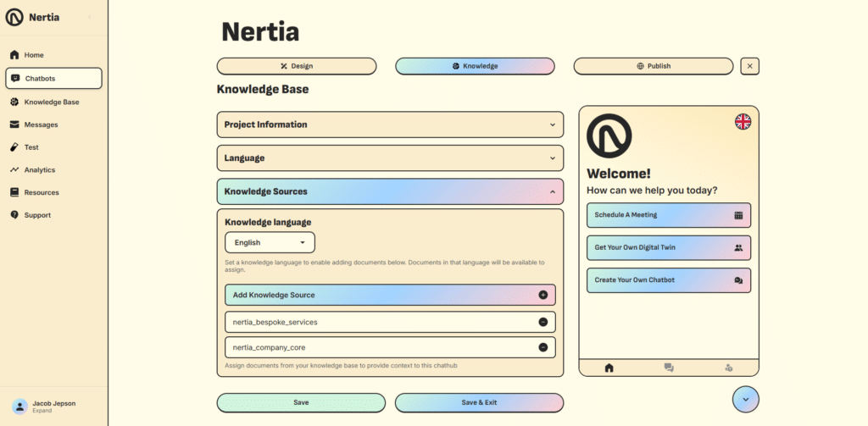Click the round chevron-down button below the preview

pyautogui.click(x=746, y=400)
